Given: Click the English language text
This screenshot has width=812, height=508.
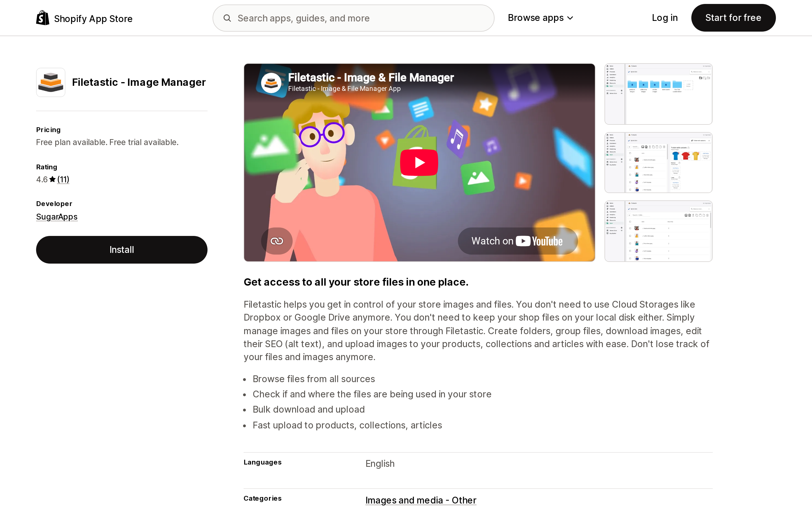Looking at the screenshot, I should (380, 464).
